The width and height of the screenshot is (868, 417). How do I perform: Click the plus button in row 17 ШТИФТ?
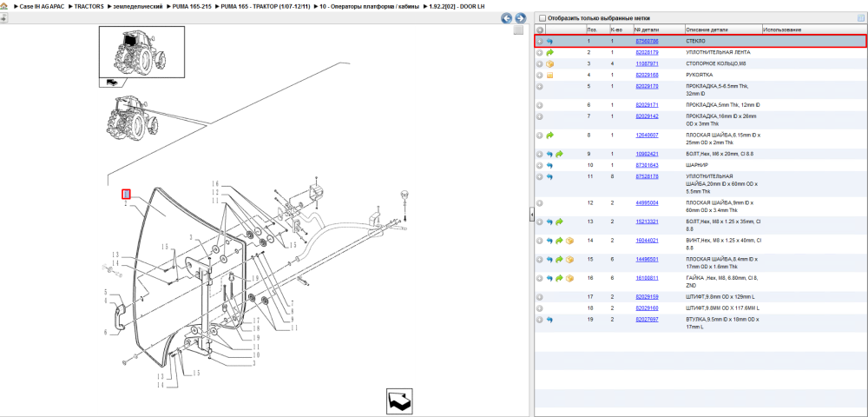click(x=540, y=297)
